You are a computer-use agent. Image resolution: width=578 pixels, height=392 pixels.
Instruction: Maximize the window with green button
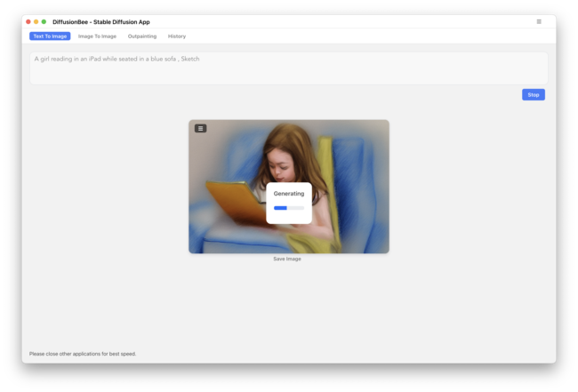point(44,21)
